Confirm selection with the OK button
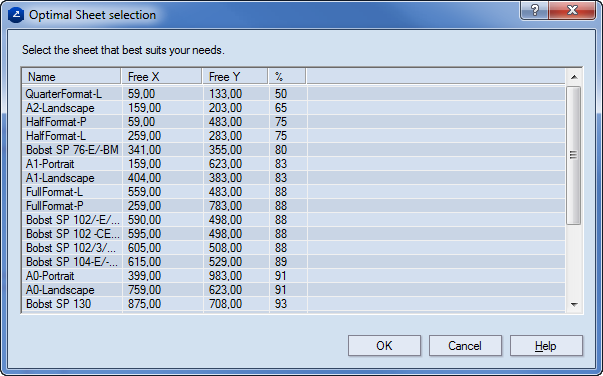603x376 pixels. (384, 346)
